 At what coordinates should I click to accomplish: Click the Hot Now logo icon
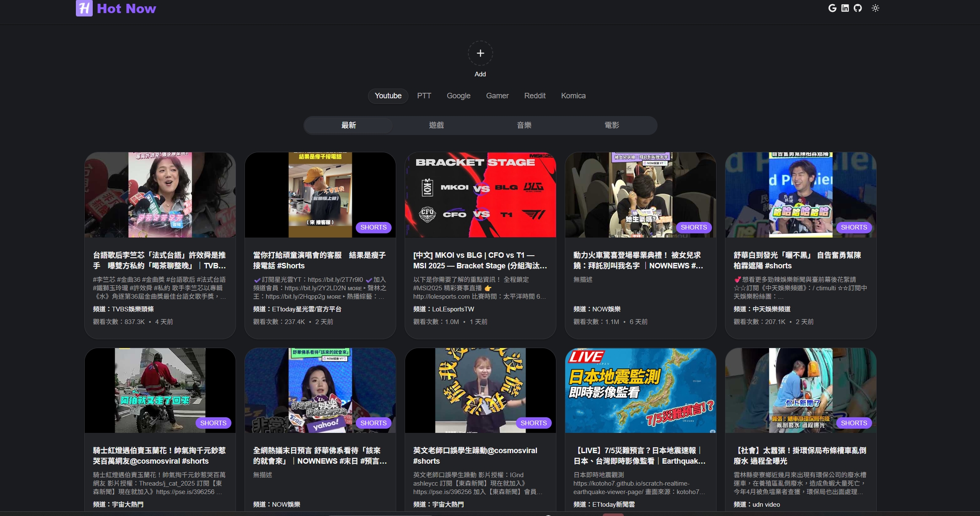coord(84,8)
